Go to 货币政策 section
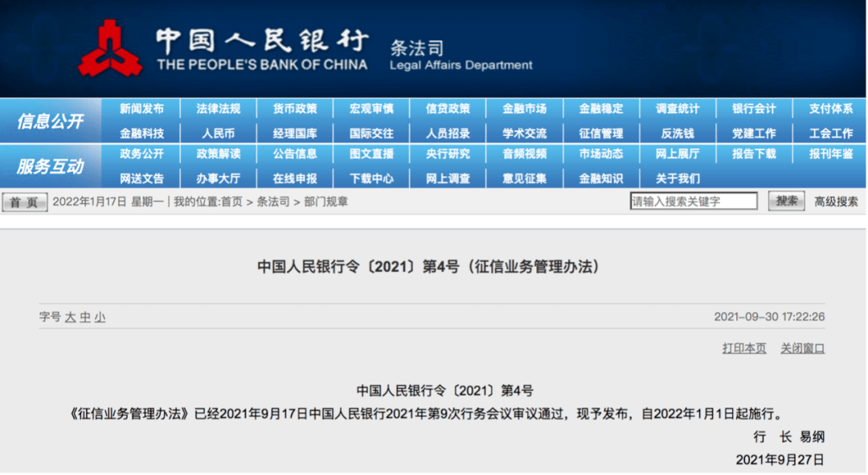The width and height of the screenshot is (868, 475). (295, 109)
